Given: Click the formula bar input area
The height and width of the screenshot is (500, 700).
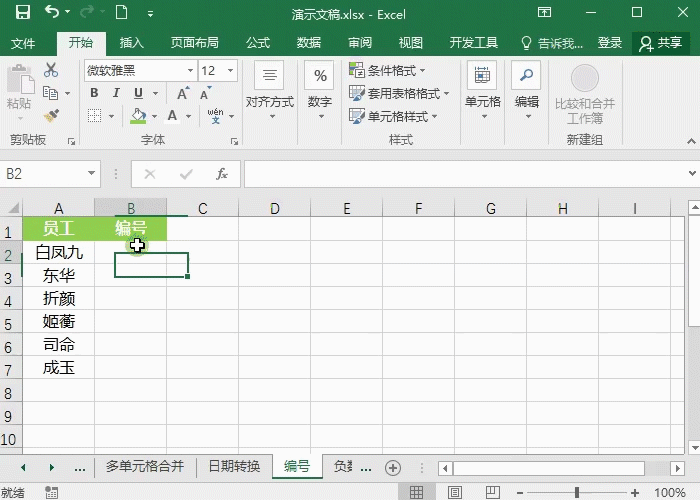Looking at the screenshot, I should pos(464,174).
